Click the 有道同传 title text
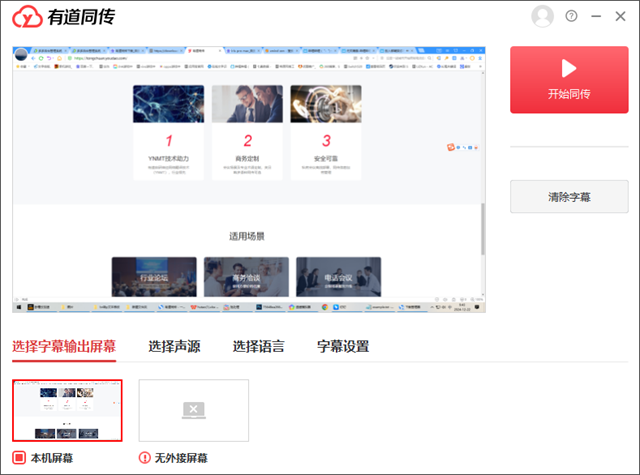 click(x=81, y=17)
